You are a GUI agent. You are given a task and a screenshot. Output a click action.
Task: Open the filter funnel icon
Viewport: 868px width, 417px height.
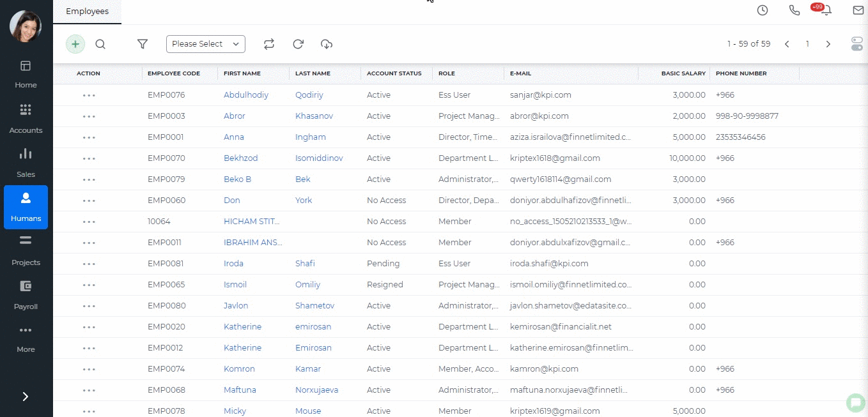[x=143, y=44]
